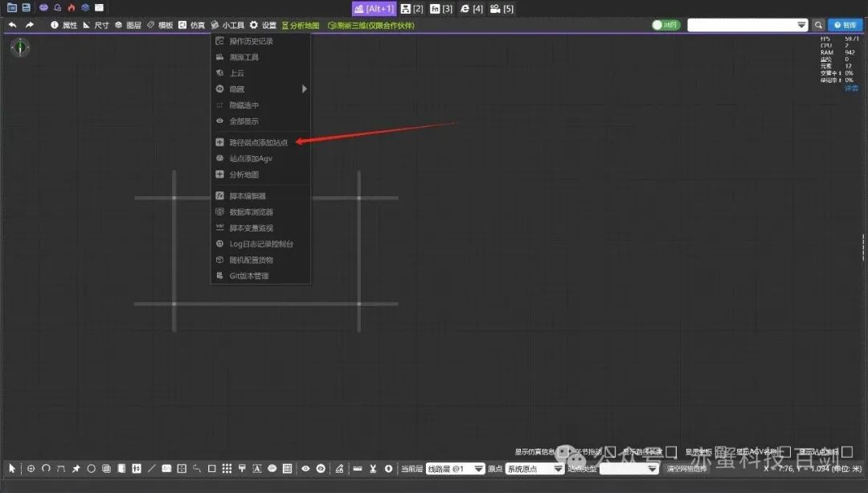Click the blue 智库 button
Viewport: 868px width, 493px height.
[845, 25]
